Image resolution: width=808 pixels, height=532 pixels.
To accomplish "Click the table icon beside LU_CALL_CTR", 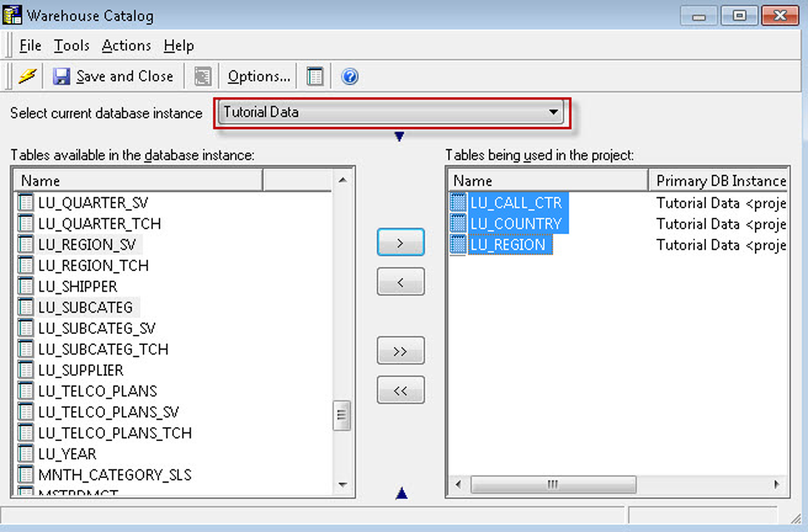I will [458, 202].
